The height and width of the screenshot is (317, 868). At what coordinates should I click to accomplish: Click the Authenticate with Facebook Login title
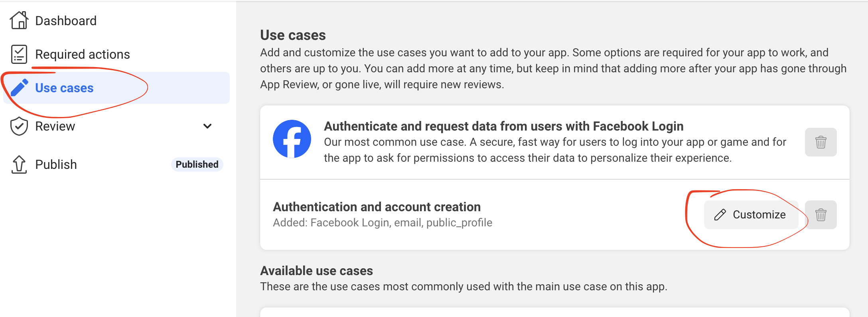(x=504, y=126)
